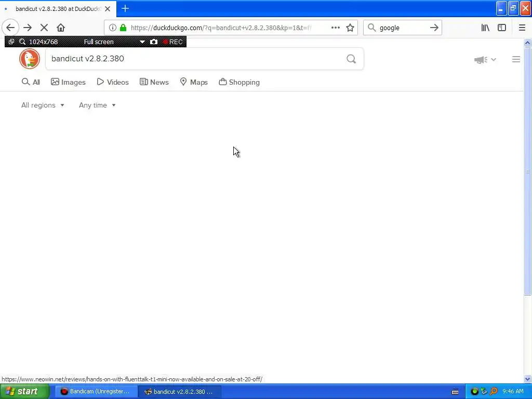Open the DuckDuckGo side hamburger menu
Viewport: 532px width, 399px height.
pos(516,59)
